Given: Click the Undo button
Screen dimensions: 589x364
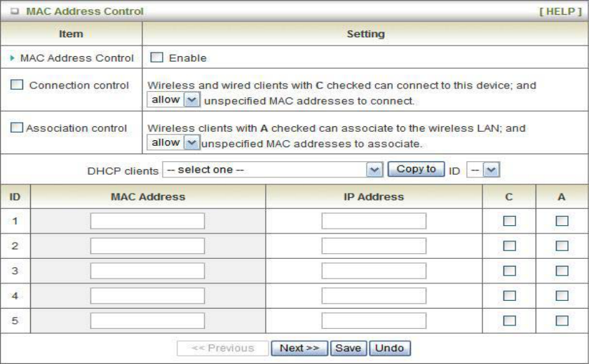Looking at the screenshot, I should (x=391, y=348).
